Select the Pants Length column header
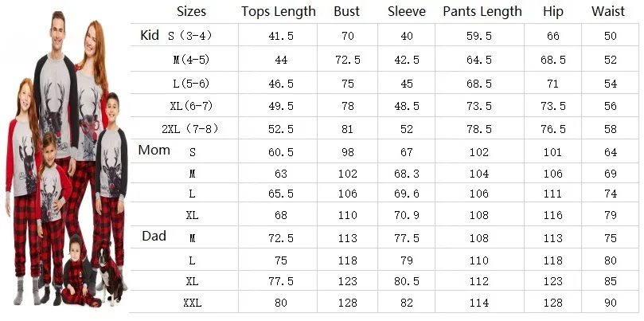 [x=482, y=11]
